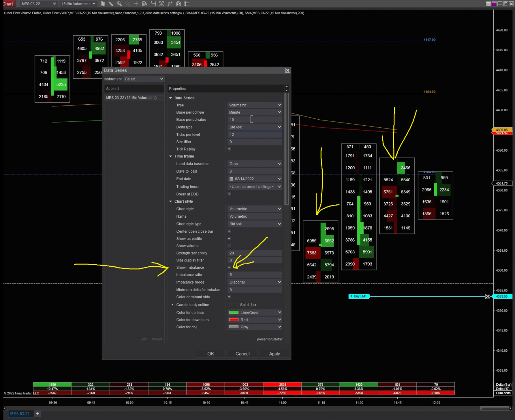Open the Delta type dropdown
Image resolution: width=515 pixels, height=420 pixels.
pos(255,127)
